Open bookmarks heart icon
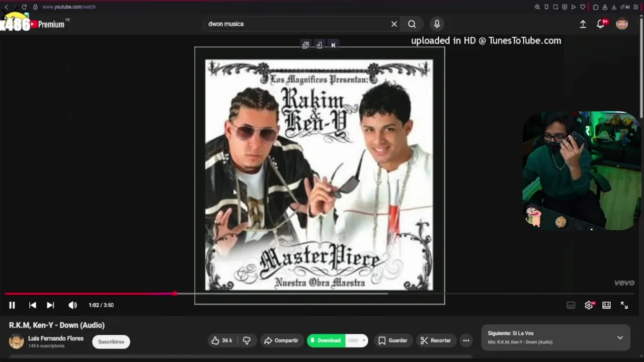 (583, 7)
